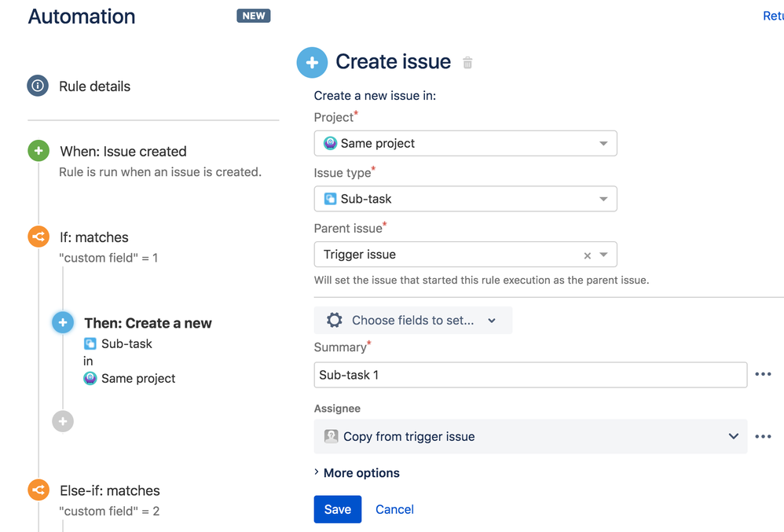The image size is (784, 532).
Task: Select the green trigger icon for When: Issue created
Action: [x=38, y=151]
